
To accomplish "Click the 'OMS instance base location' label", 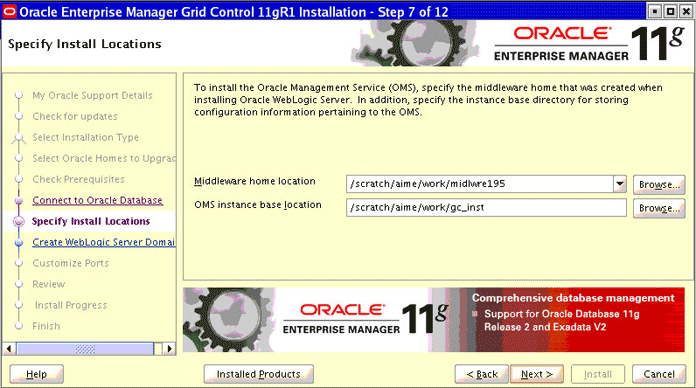I will 257,205.
